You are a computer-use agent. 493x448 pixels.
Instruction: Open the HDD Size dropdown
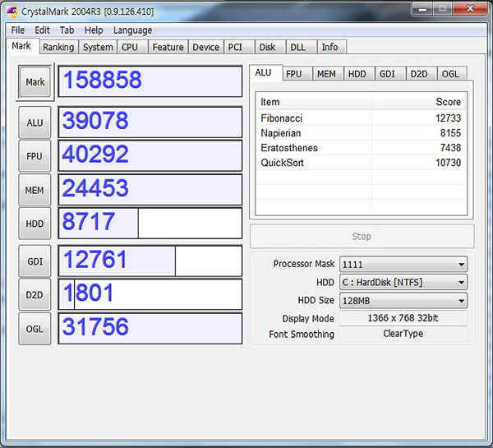403,301
